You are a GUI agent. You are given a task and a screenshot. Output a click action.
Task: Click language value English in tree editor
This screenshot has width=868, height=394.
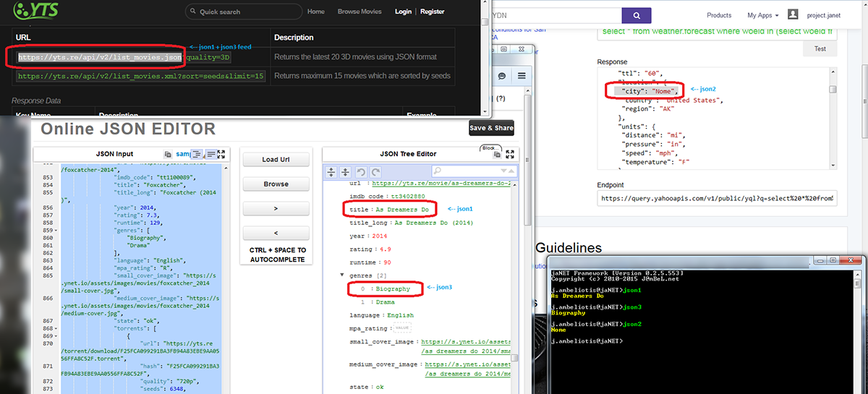pyautogui.click(x=400, y=315)
